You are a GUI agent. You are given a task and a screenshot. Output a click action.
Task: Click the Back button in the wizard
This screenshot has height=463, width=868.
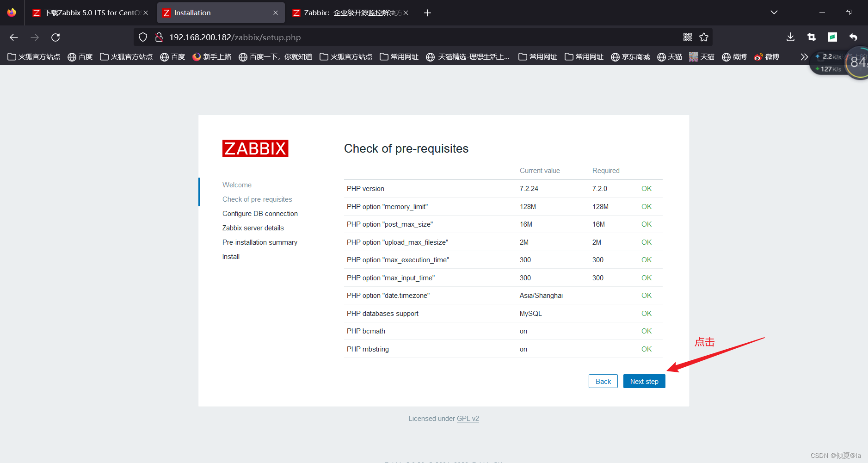(x=603, y=381)
